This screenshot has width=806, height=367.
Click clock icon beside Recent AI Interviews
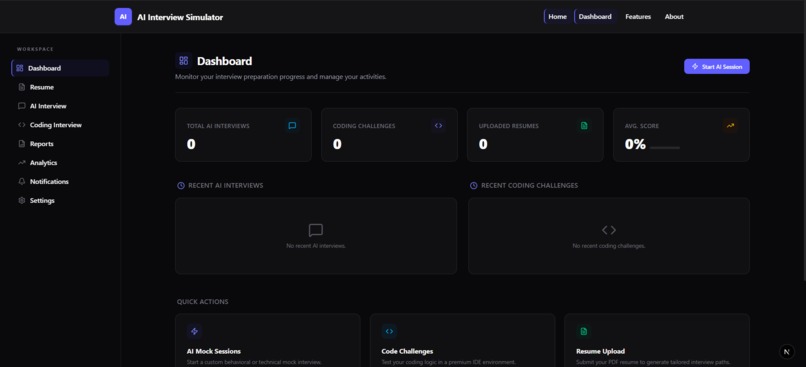(x=181, y=186)
